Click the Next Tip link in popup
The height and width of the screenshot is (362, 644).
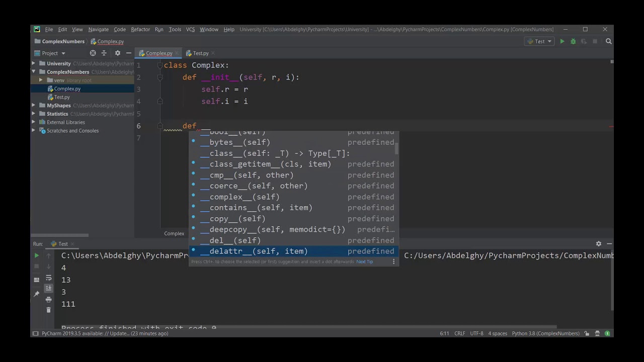(364, 261)
